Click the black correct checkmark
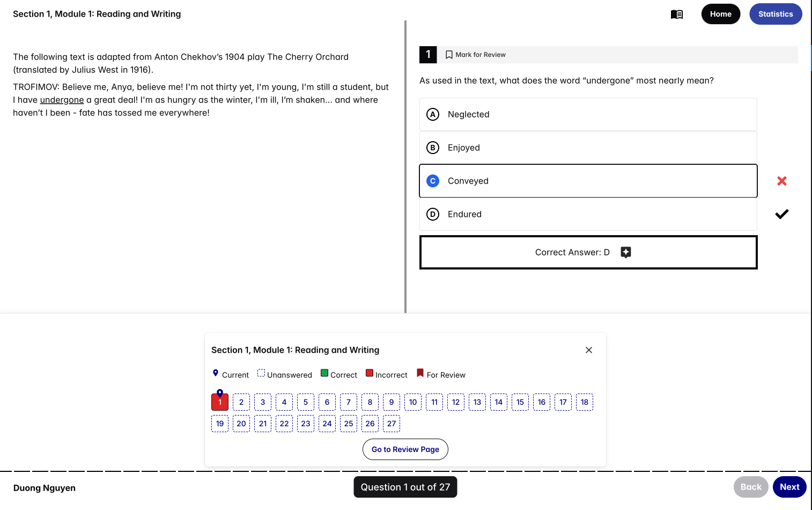 pyautogui.click(x=782, y=214)
